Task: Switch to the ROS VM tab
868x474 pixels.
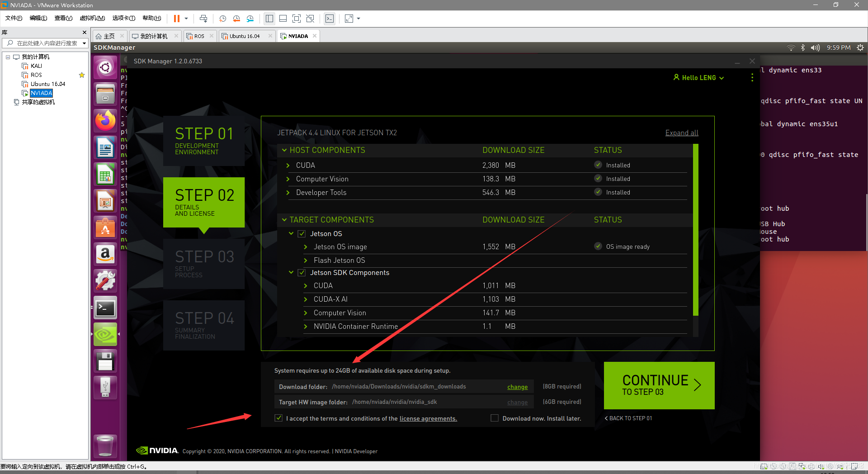Action: pyautogui.click(x=199, y=36)
